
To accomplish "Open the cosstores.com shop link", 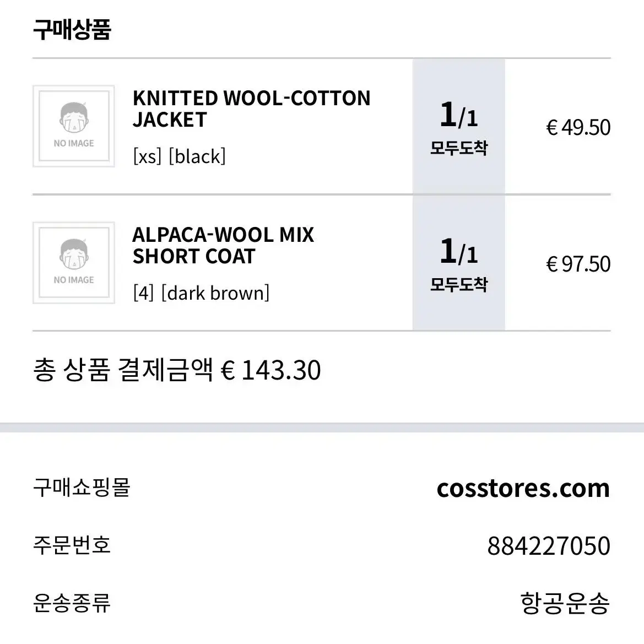I will click(x=523, y=488).
